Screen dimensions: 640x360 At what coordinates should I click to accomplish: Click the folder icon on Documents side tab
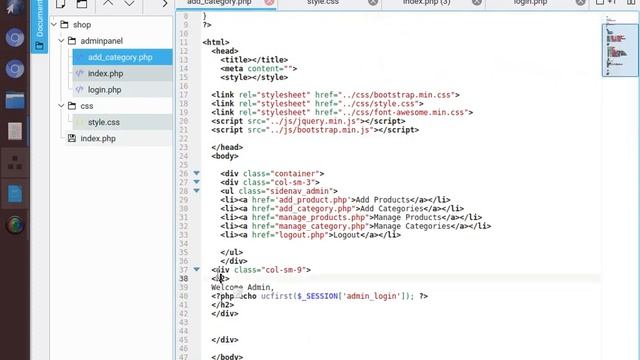(39, 46)
